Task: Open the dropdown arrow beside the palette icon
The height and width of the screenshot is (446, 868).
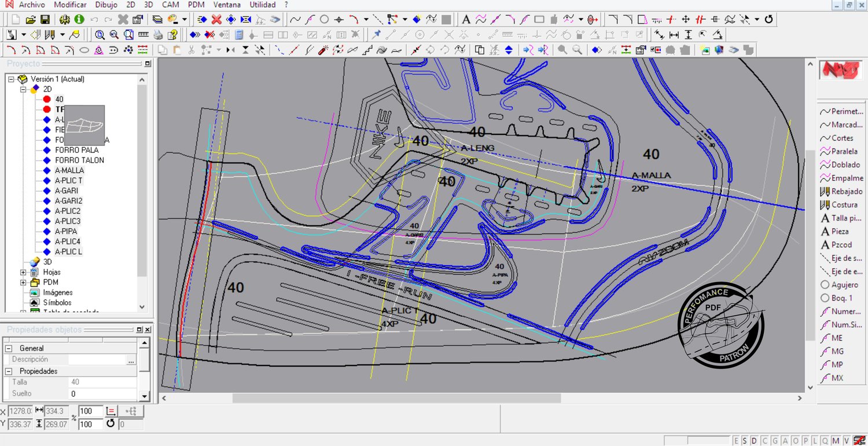Action: (x=184, y=20)
